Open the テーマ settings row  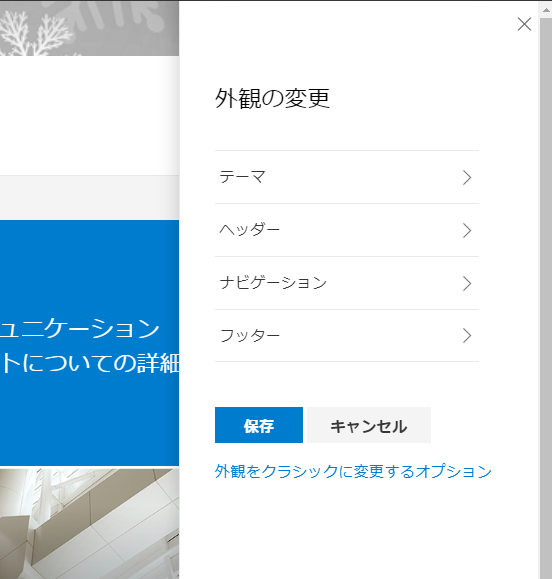(x=347, y=177)
